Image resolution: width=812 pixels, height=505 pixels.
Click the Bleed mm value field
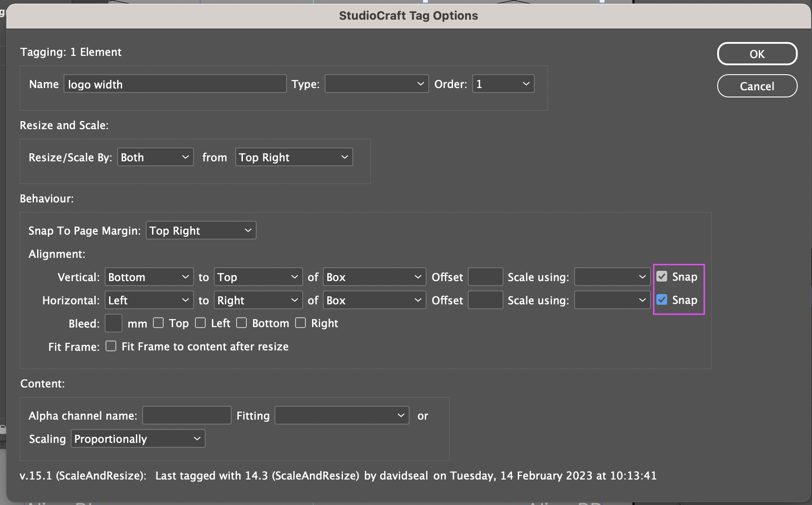pos(114,323)
